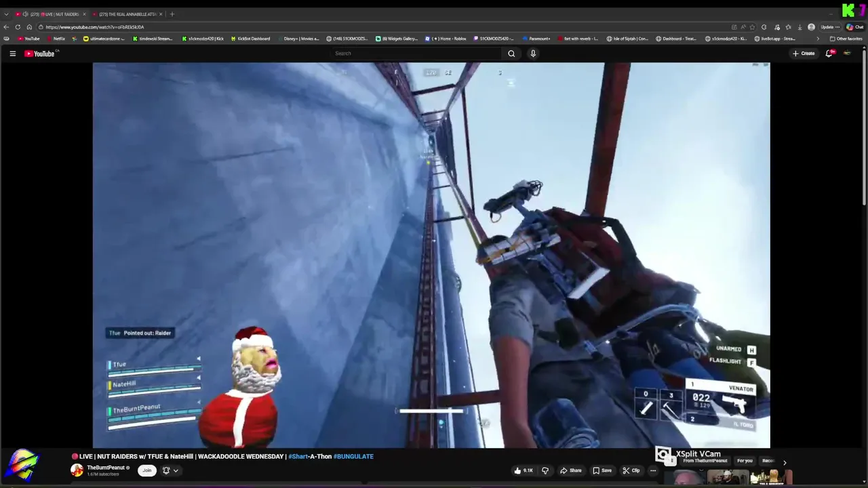Open the YouTube hamburger guide menu
This screenshot has height=488, width=868.
click(x=12, y=54)
